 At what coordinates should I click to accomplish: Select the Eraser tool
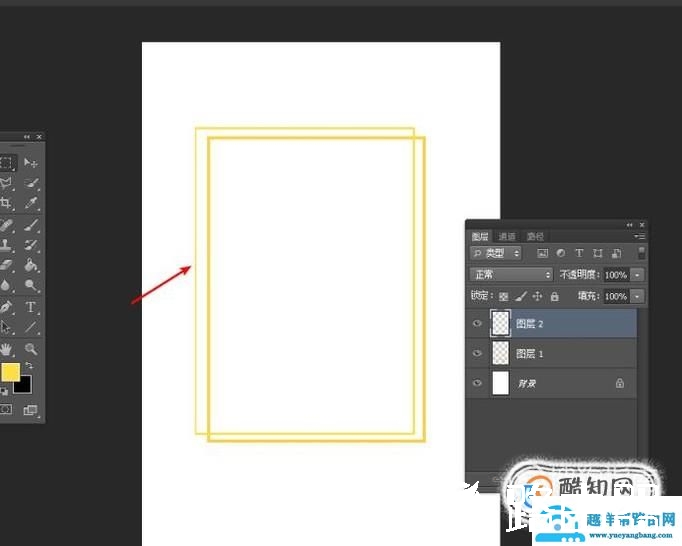[x=7, y=265]
